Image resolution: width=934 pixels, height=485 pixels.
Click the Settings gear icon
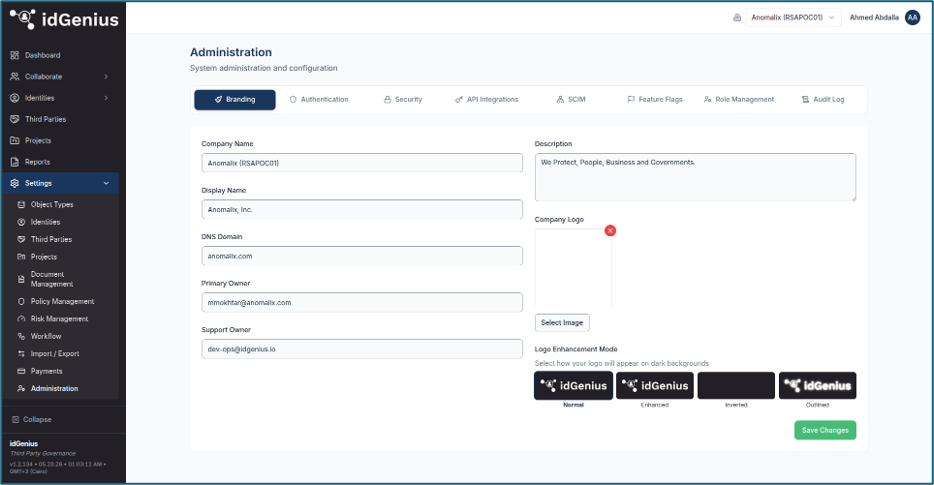(15, 184)
